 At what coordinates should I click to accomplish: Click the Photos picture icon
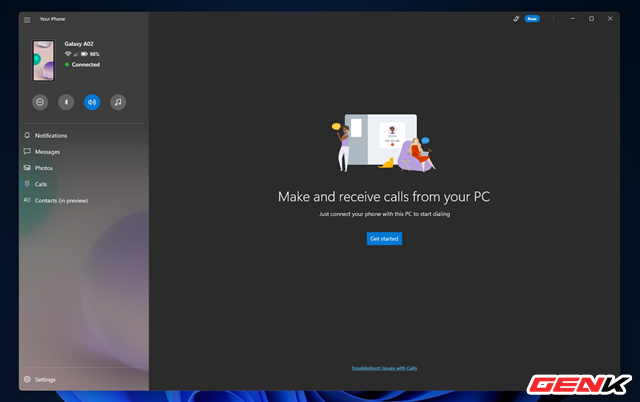pos(27,168)
